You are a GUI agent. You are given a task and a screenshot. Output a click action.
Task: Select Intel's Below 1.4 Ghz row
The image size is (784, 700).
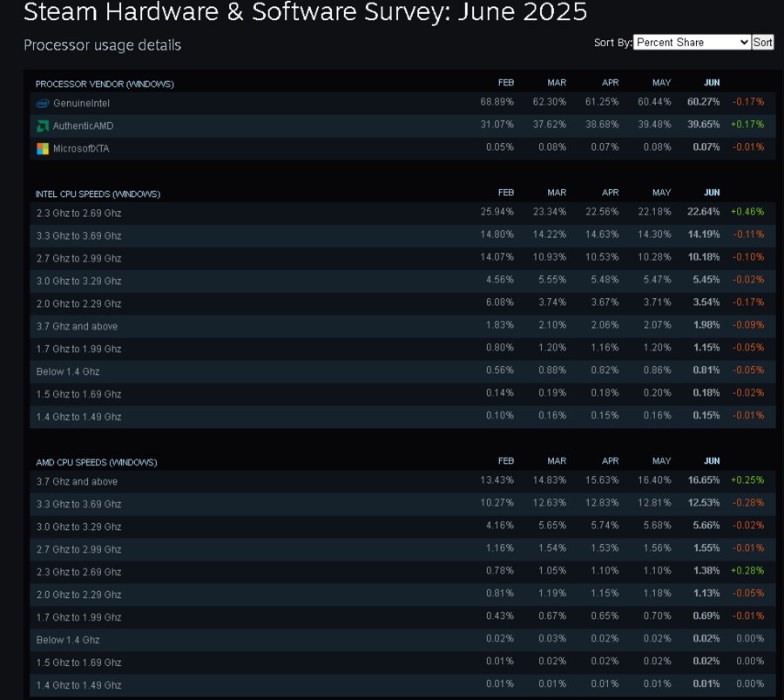click(68, 372)
